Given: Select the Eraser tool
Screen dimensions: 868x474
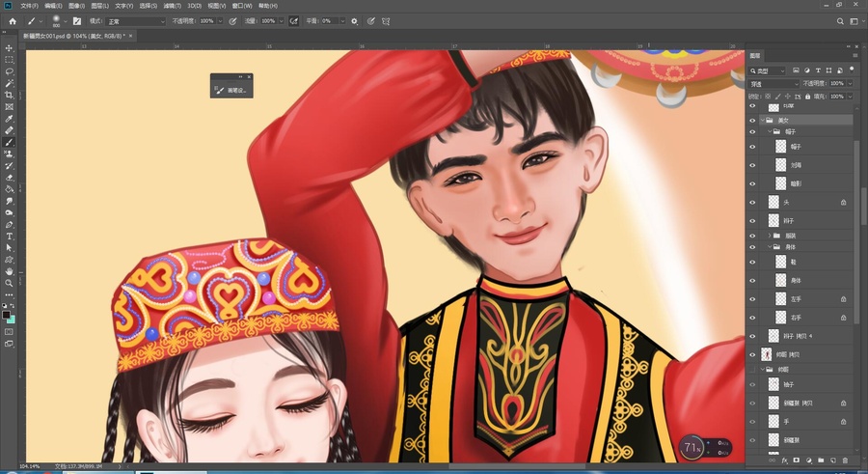Looking at the screenshot, I should [x=9, y=178].
